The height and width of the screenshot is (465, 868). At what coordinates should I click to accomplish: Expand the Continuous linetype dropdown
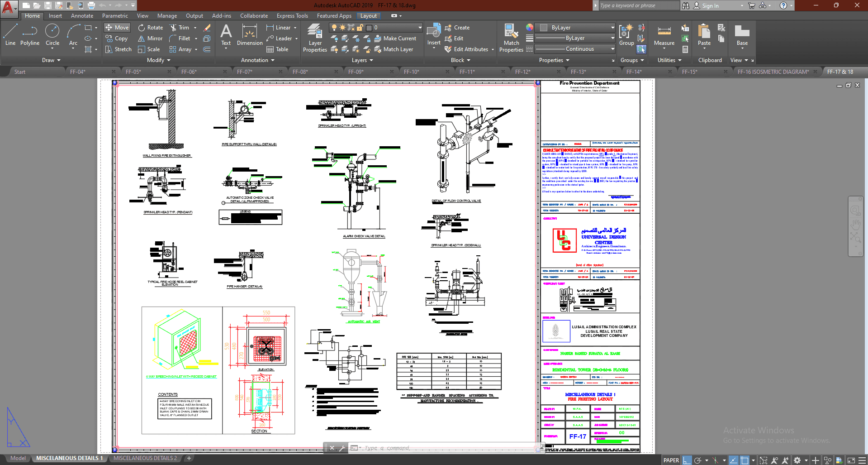click(x=612, y=49)
